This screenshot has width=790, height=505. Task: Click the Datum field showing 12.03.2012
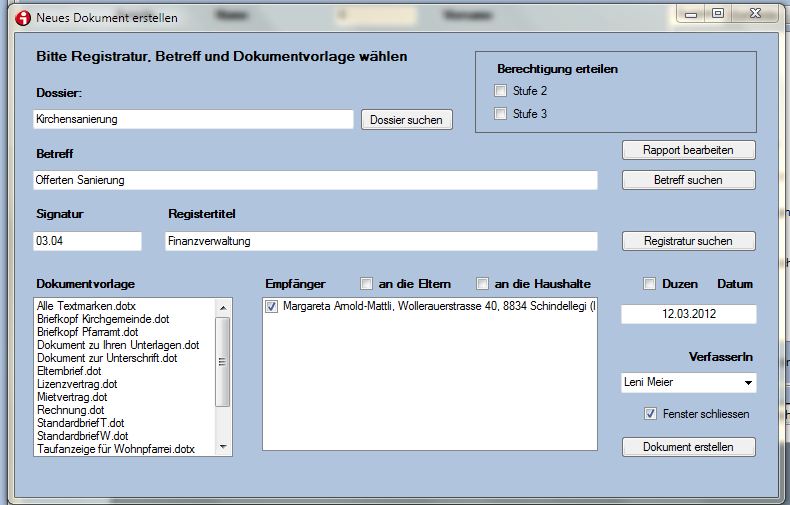pos(688,314)
